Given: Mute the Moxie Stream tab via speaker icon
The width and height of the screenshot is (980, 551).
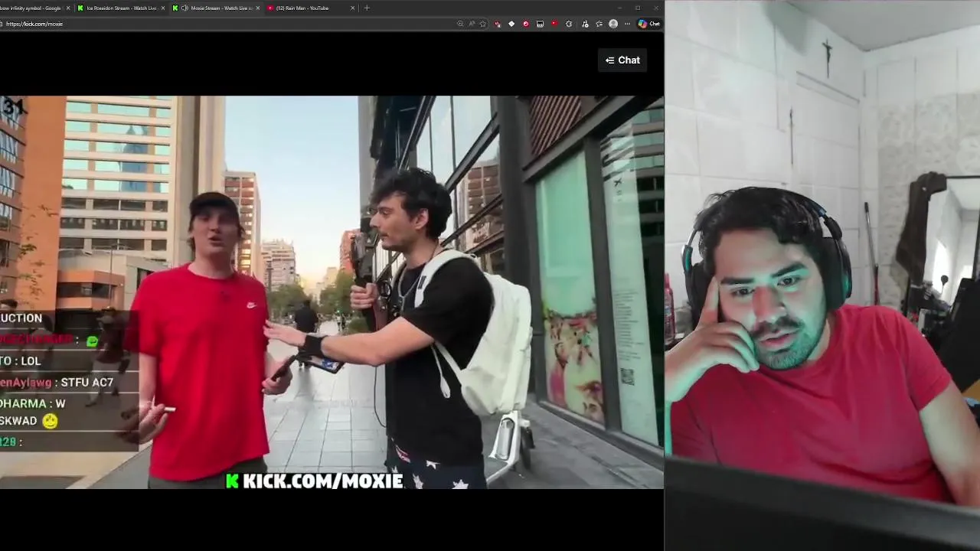Looking at the screenshot, I should [185, 8].
